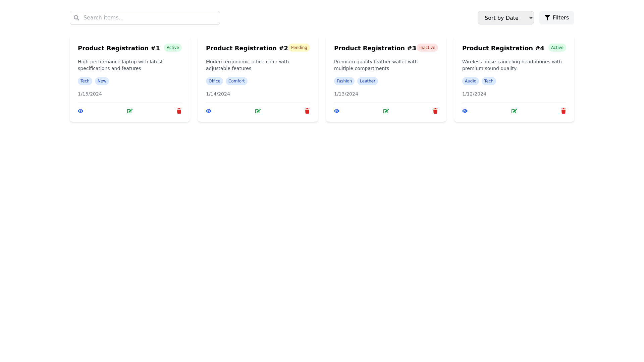The image size is (644, 362).
Task: Edit Product Registration #4
Action: (x=514, y=111)
